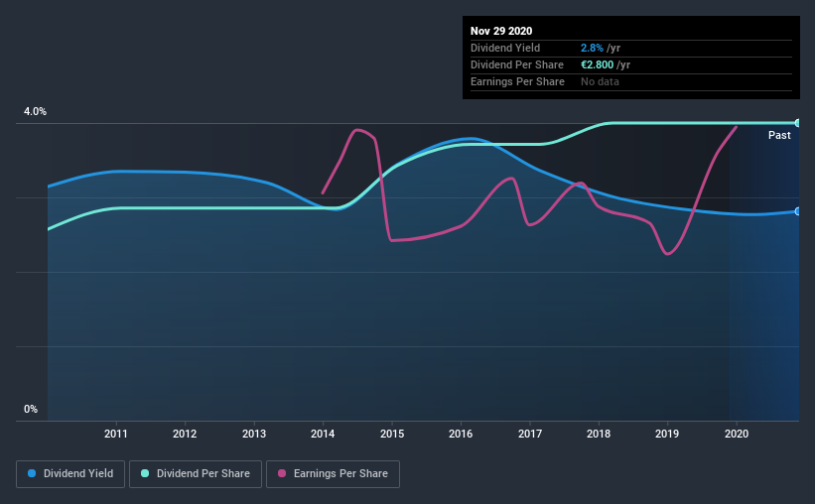Click the teal Dividend Per Share legend dot
This screenshot has width=815, height=504.
point(145,473)
